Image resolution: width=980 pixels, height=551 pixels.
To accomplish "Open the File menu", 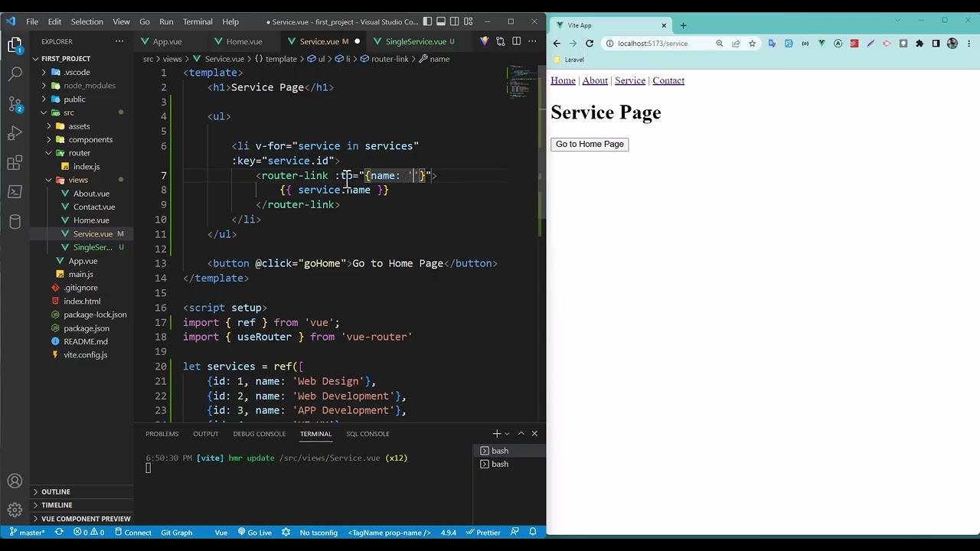I will pyautogui.click(x=32, y=21).
